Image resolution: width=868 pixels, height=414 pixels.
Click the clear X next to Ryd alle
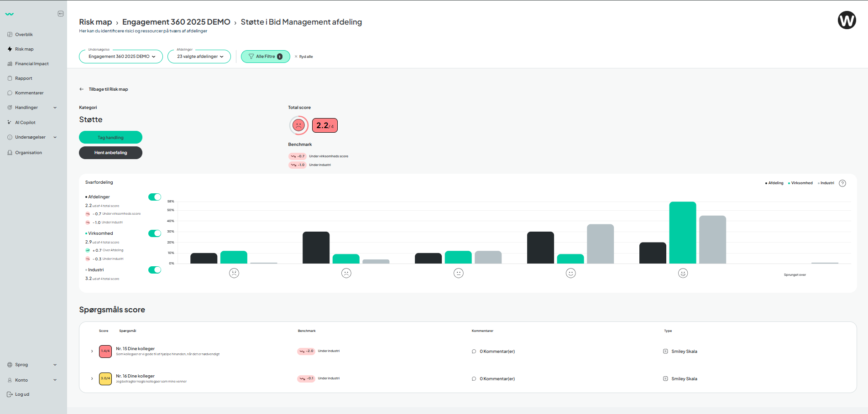pos(296,57)
